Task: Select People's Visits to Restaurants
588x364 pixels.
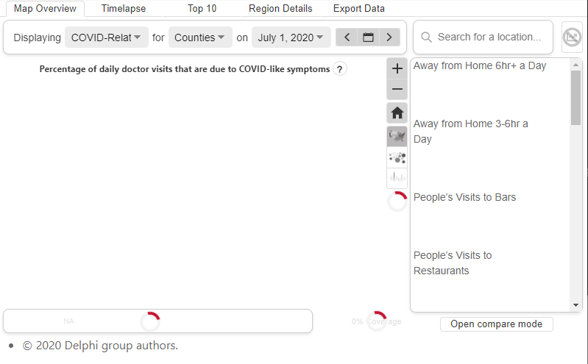Action: coord(453,263)
